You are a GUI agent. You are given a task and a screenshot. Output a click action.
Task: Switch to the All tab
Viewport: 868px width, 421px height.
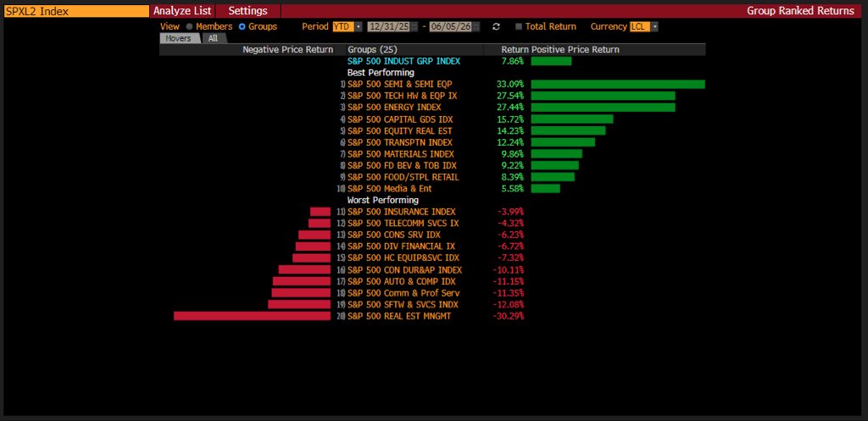[213, 38]
